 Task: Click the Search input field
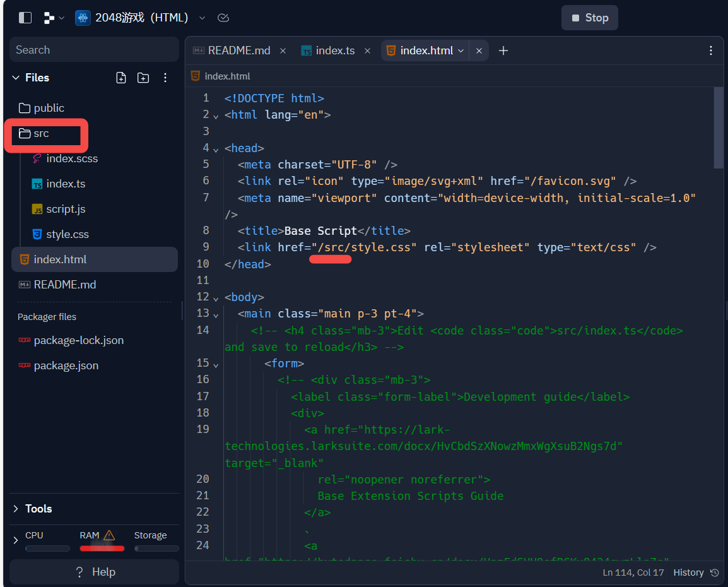pos(94,50)
